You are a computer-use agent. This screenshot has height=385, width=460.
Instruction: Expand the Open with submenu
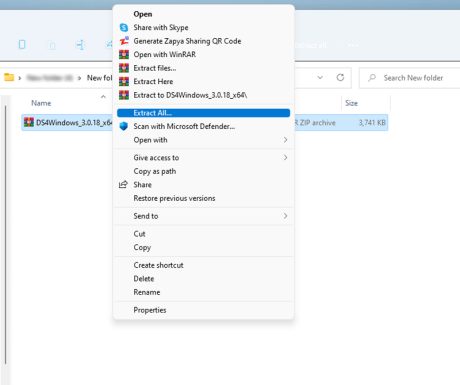[x=203, y=140]
